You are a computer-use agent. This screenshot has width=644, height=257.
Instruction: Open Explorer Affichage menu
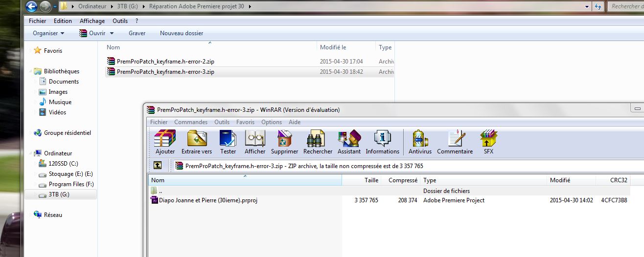click(92, 21)
